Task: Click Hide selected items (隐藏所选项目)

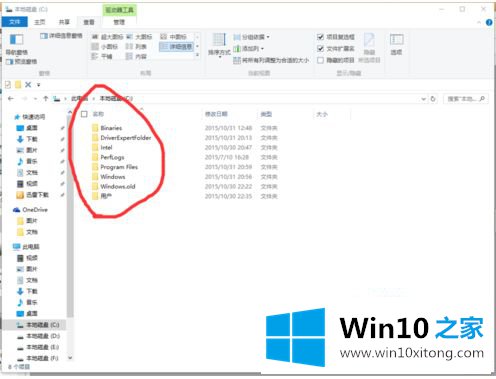Action: [x=369, y=48]
